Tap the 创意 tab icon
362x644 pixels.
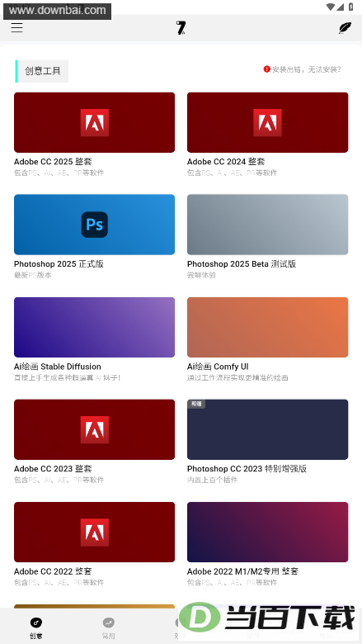coord(36,623)
